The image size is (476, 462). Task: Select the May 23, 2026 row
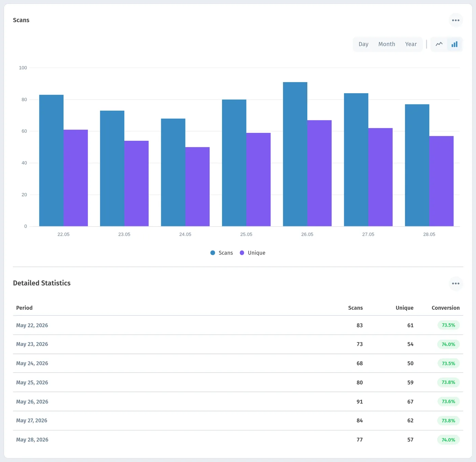pyautogui.click(x=238, y=344)
